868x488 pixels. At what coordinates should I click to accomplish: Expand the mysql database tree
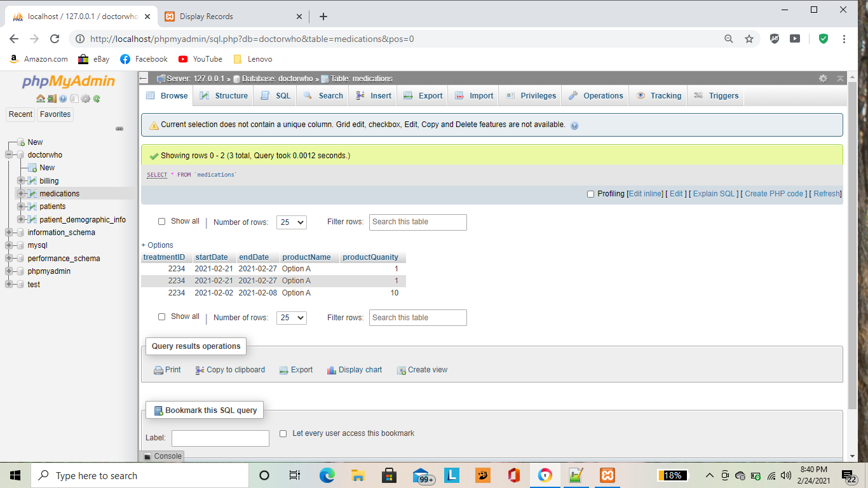[8, 245]
